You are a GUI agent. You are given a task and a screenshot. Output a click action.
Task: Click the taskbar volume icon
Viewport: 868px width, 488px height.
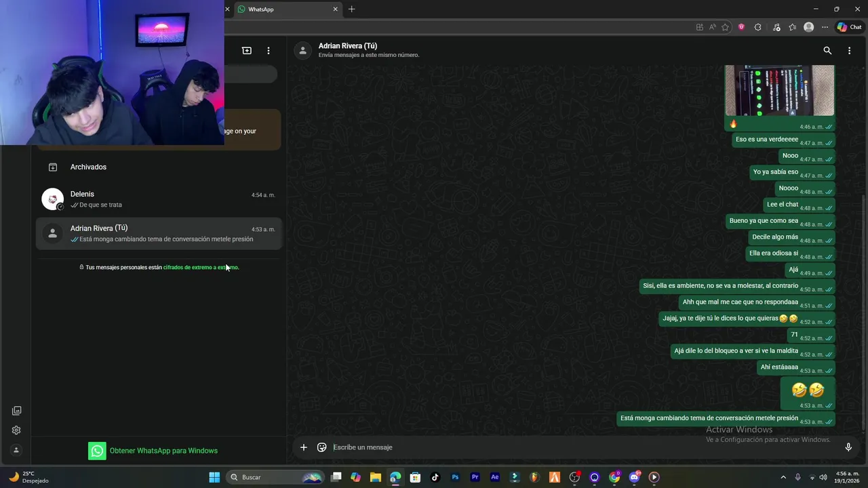click(x=823, y=477)
